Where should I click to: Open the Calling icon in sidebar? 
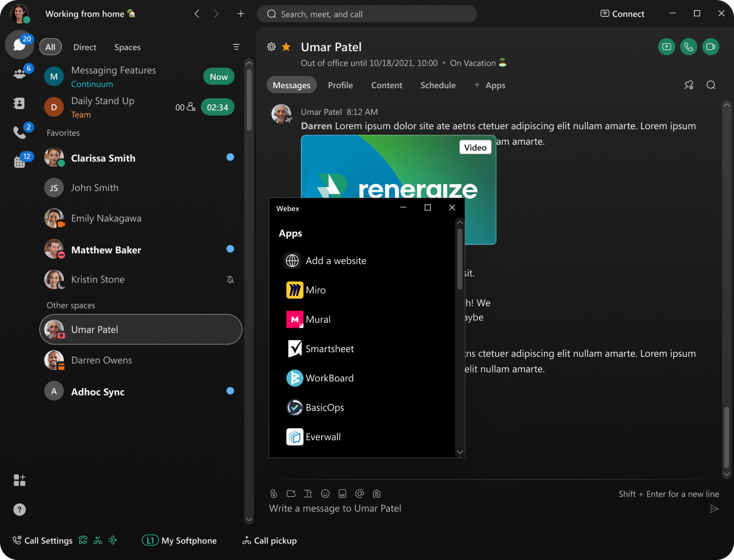[20, 132]
